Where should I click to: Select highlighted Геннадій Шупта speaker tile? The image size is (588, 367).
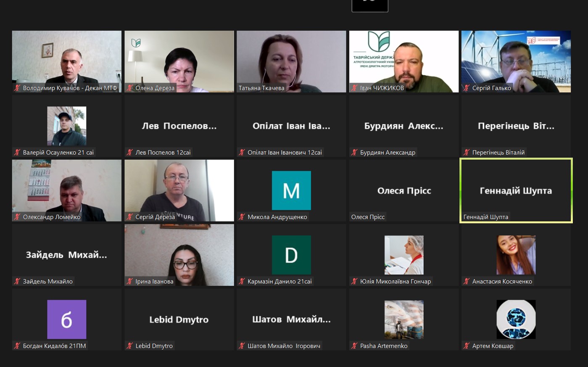click(516, 190)
